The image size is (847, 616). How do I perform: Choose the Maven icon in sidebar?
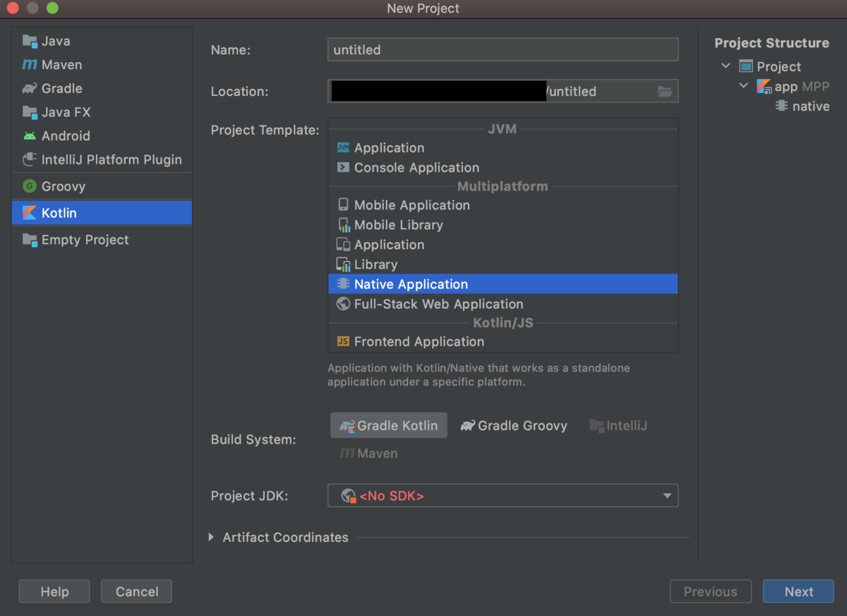point(30,65)
